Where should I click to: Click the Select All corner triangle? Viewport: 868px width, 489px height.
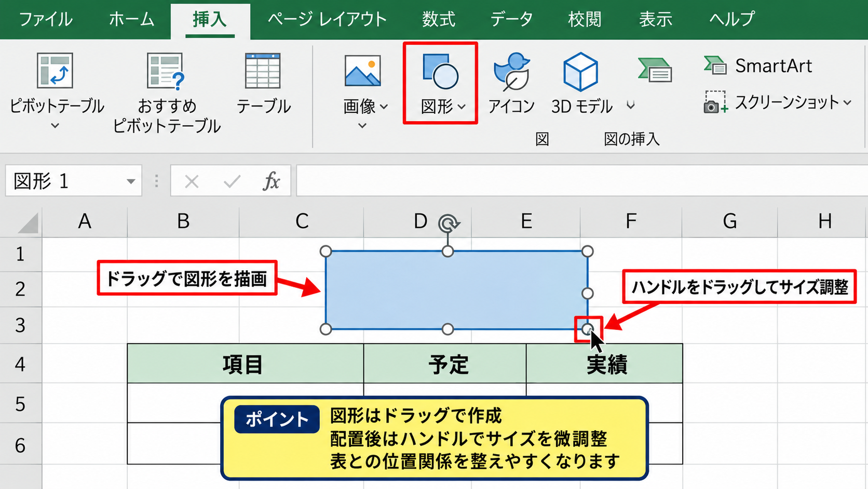tap(27, 223)
